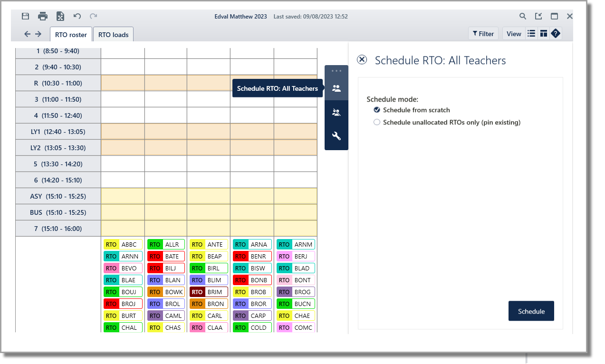This screenshot has height=364, width=605.
Task: Click the RTO BRON tile
Action: pyautogui.click(x=209, y=304)
